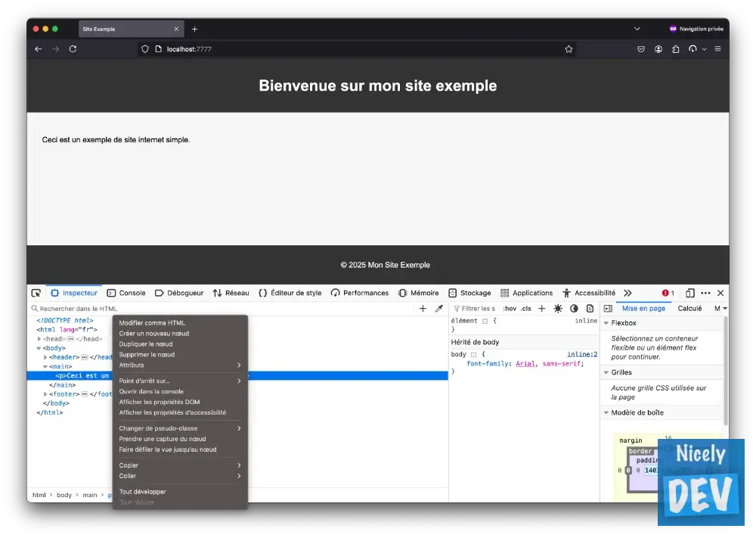Open the Débogueur tab
Screen dimensions: 756x538
(179, 293)
